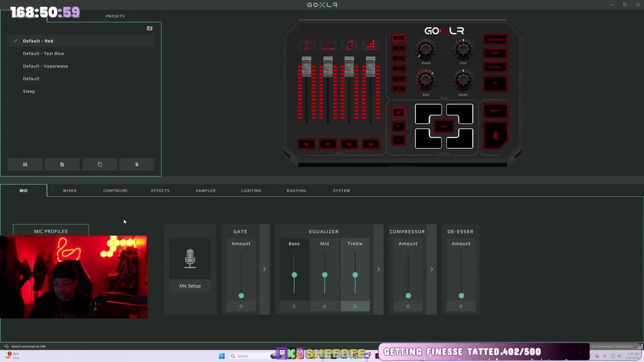Open the profiles folder settings icon
Image resolution: width=644 pixels, height=362 pixels.
click(149, 28)
